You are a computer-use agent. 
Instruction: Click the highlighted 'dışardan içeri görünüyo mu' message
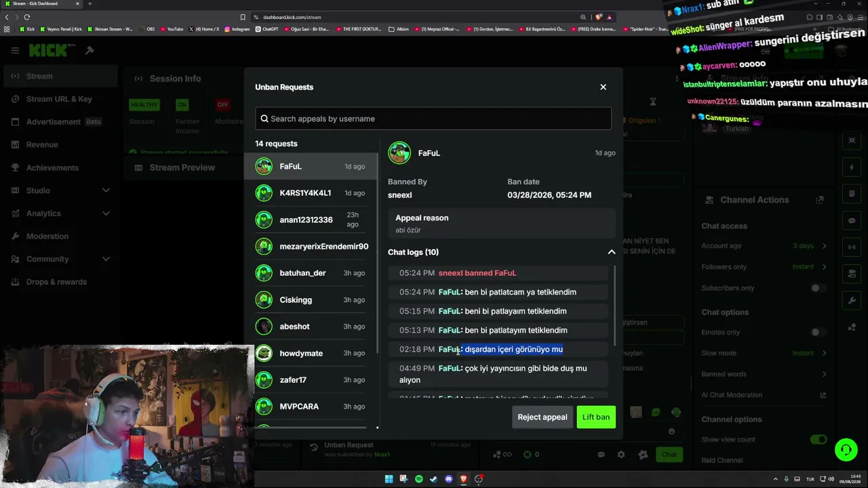(x=513, y=349)
